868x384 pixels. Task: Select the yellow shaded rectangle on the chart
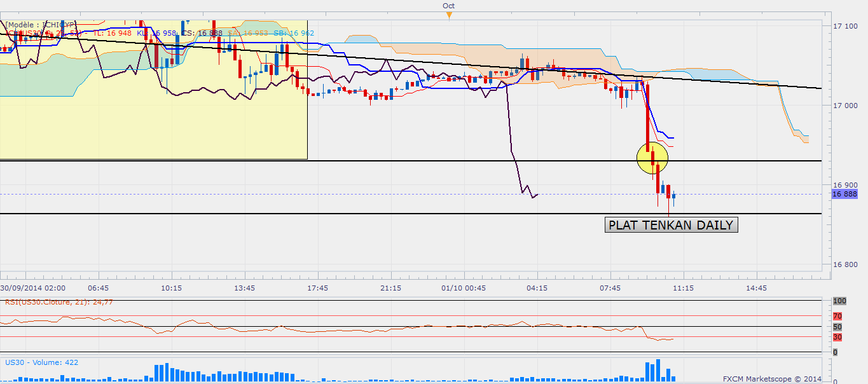coord(153,127)
